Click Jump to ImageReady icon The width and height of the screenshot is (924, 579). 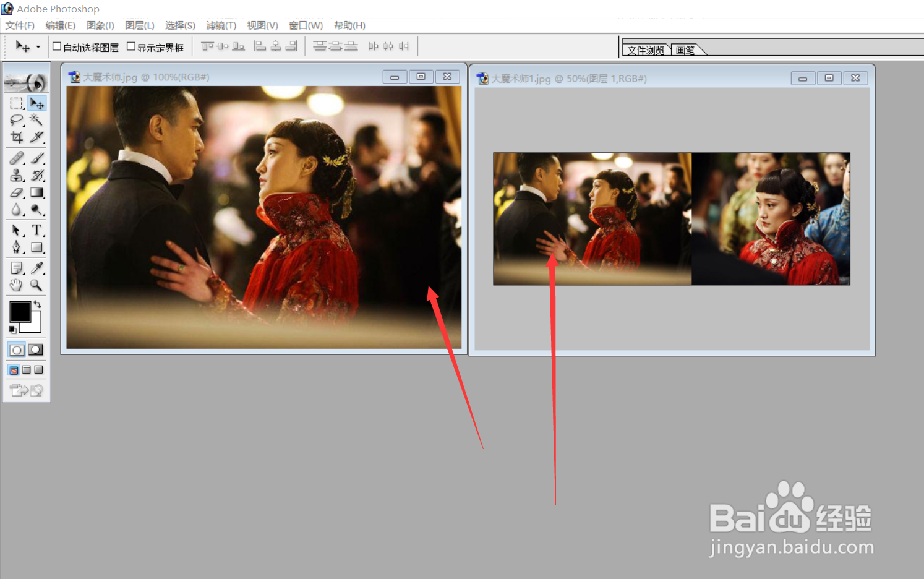27,390
